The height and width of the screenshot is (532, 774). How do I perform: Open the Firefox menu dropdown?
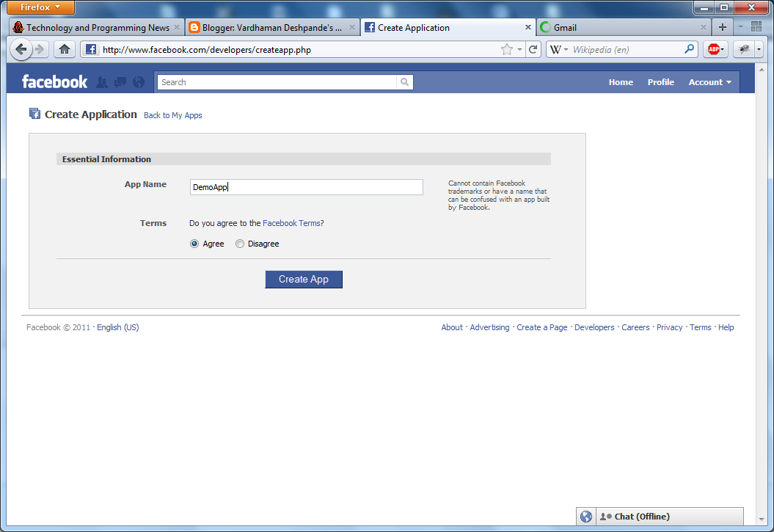(40, 7)
